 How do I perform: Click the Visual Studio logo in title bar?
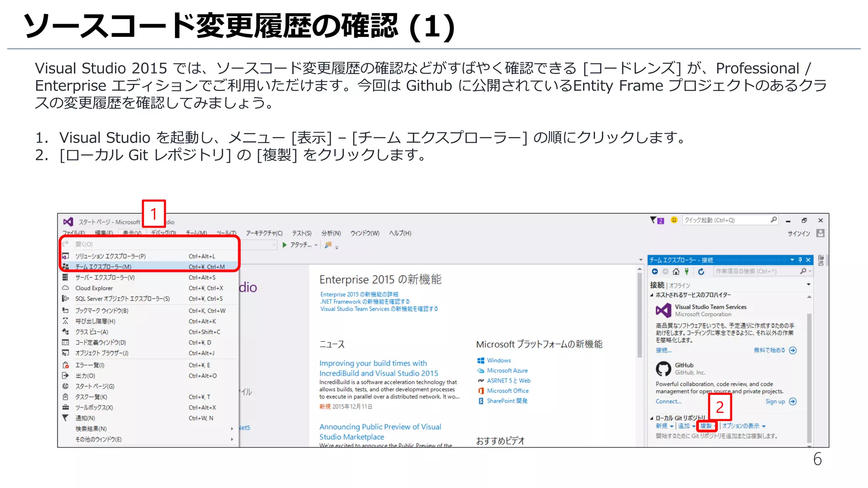tap(68, 222)
